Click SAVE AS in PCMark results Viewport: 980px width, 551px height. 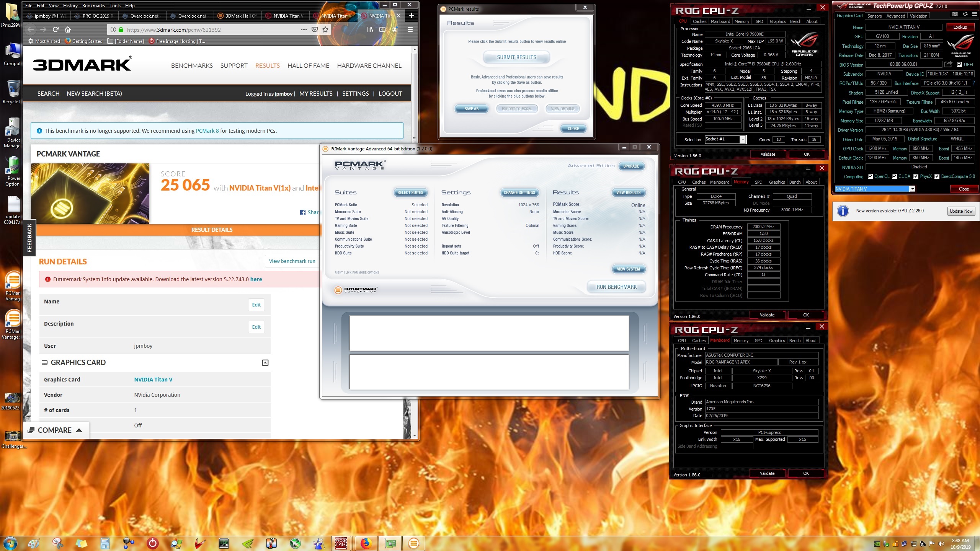(x=471, y=109)
